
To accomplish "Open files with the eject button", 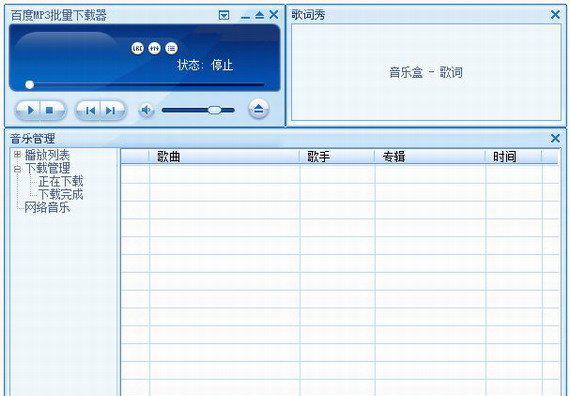I will click(258, 108).
